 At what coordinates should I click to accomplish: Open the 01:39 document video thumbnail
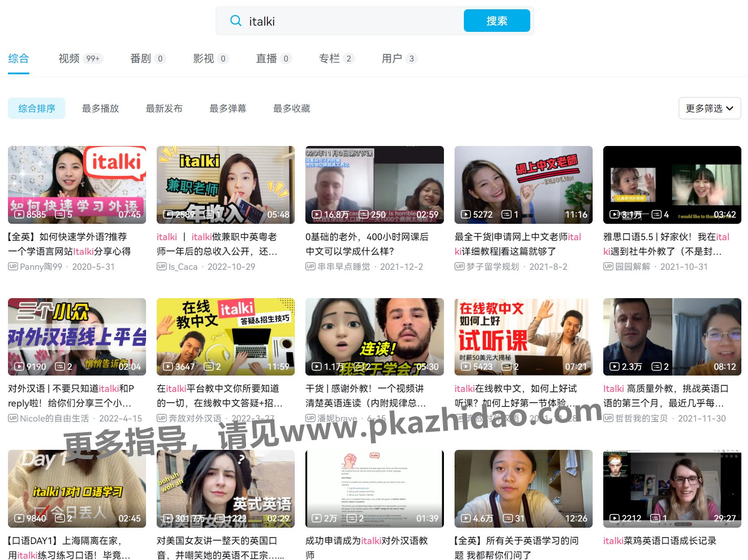(374, 489)
